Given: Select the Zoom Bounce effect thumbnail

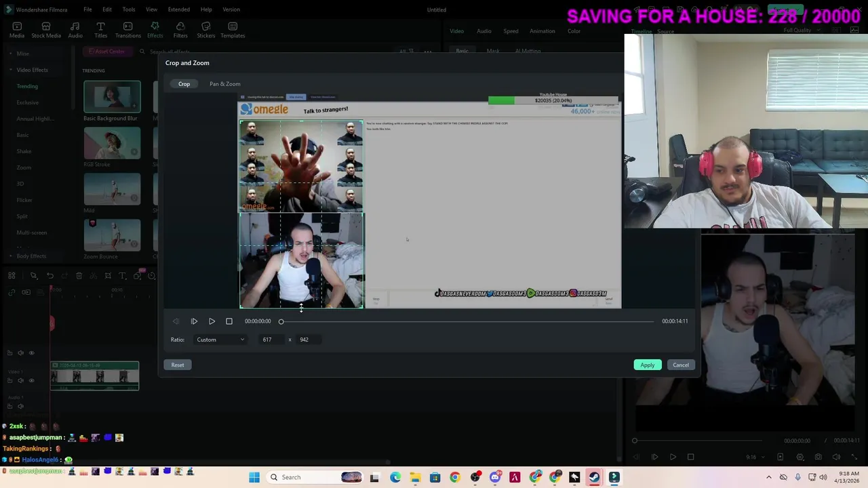Looking at the screenshot, I should tap(112, 235).
